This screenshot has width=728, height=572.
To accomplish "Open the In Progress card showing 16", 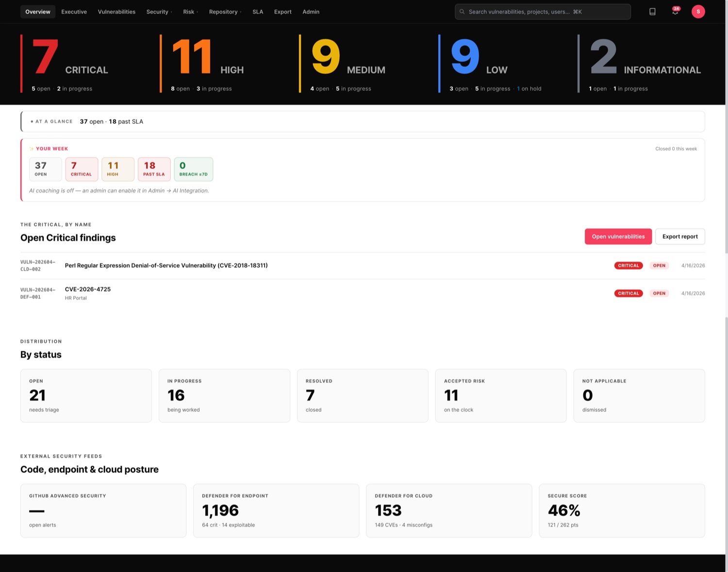I will [224, 395].
